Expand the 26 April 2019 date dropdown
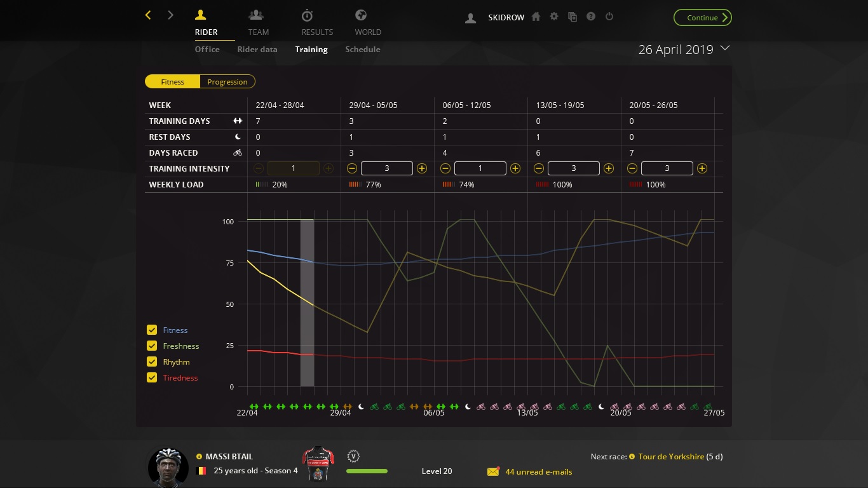868x493 pixels. (x=726, y=48)
